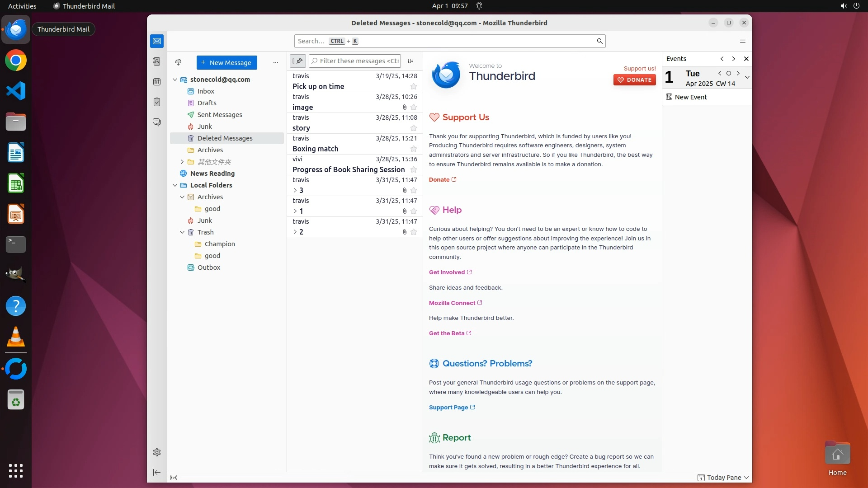The height and width of the screenshot is (488, 868).
Task: Open the Tasks space icon
Action: coord(157,102)
